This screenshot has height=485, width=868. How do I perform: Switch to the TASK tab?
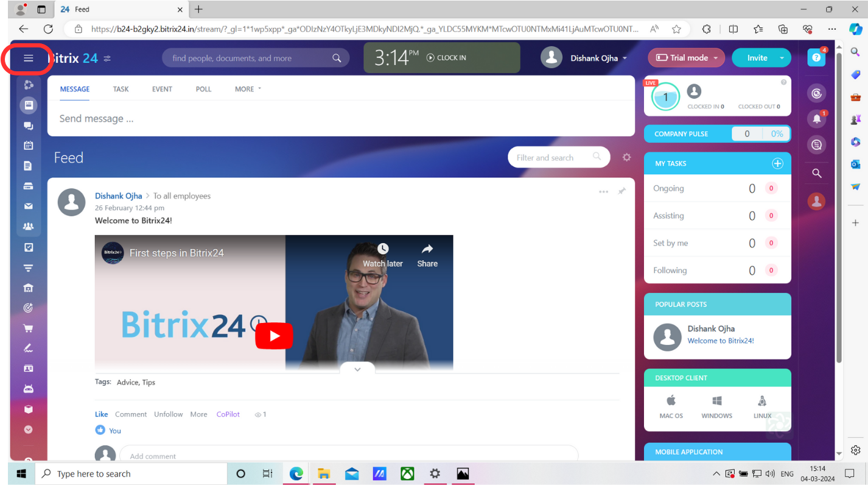[x=121, y=89]
